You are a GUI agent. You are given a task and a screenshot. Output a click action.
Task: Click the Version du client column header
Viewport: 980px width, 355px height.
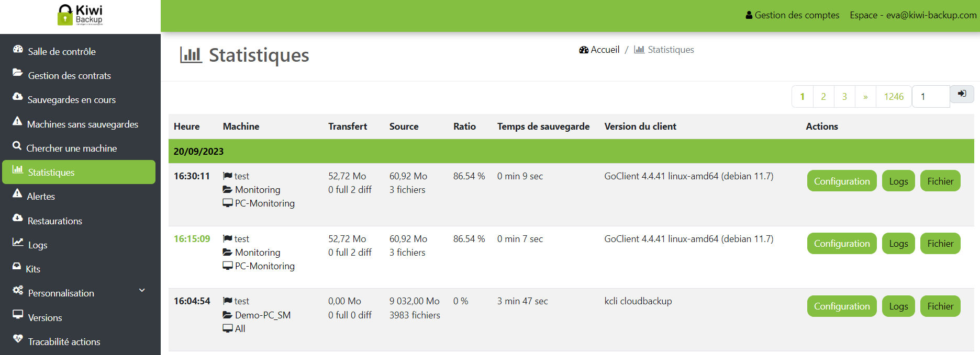tap(640, 126)
